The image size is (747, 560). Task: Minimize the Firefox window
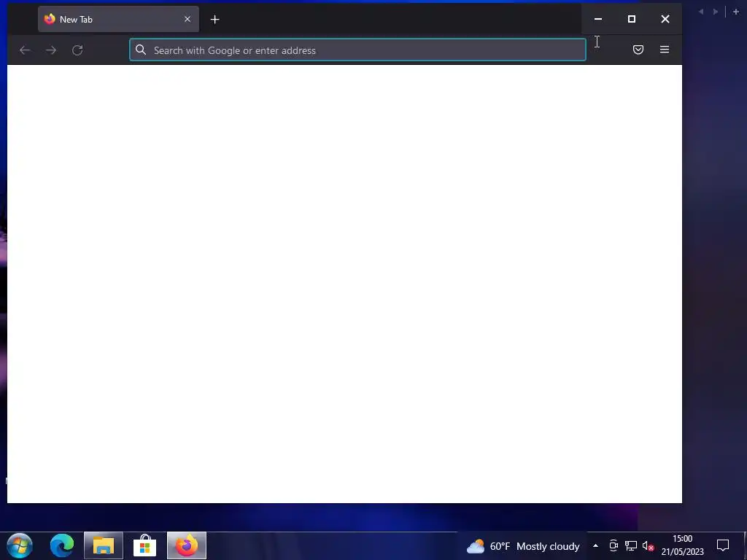[598, 19]
